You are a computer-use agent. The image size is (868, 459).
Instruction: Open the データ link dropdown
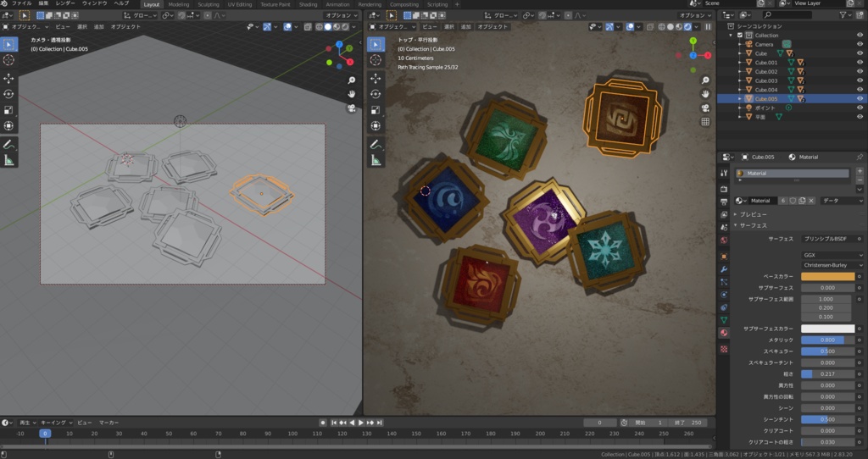click(842, 201)
